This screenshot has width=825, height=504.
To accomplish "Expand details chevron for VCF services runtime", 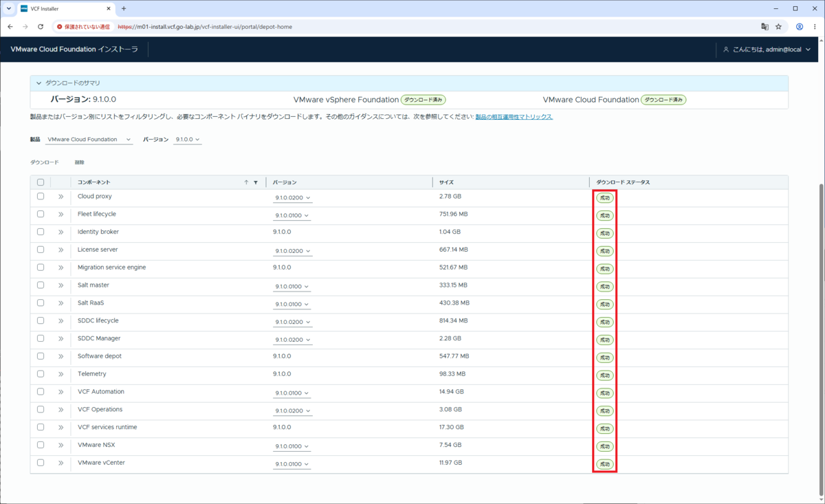I will pos(60,428).
